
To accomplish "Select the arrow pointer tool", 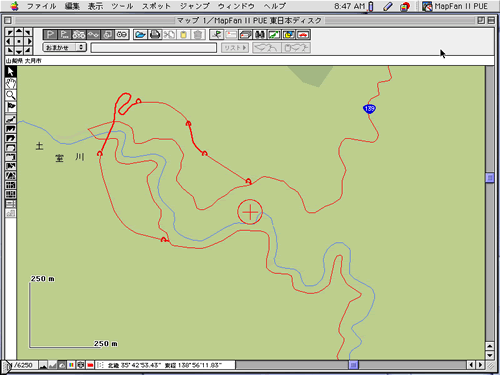I will tap(11, 72).
